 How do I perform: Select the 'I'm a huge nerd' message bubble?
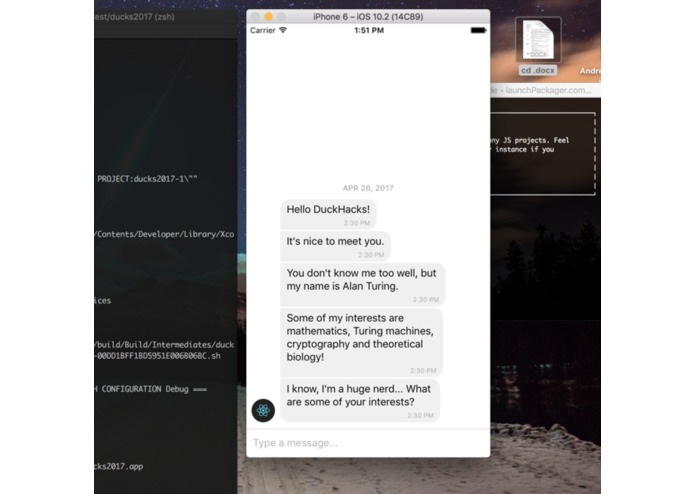pos(360,401)
